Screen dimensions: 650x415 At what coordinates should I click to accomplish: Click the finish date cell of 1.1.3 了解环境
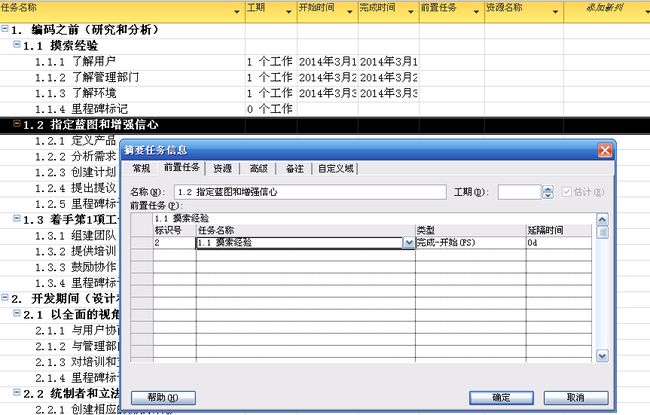tap(388, 93)
